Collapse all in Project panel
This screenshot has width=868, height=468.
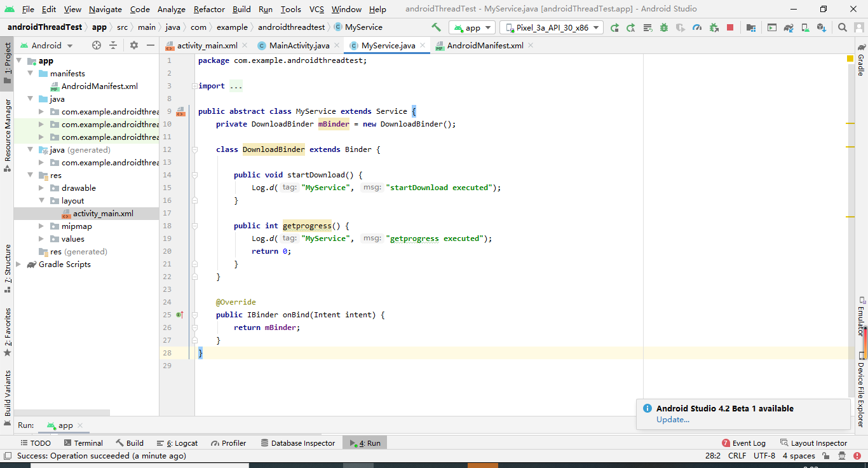coord(113,45)
